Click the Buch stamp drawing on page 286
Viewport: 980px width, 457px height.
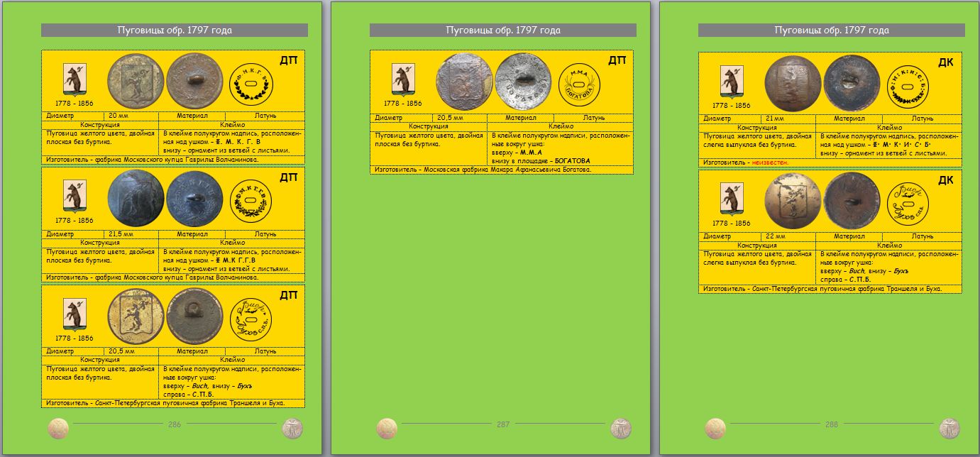250,318
